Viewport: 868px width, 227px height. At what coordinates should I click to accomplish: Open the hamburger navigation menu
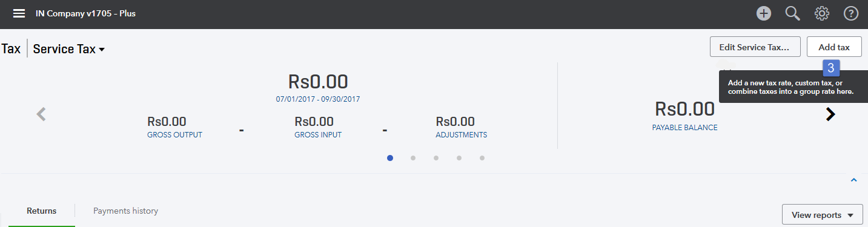[19, 13]
